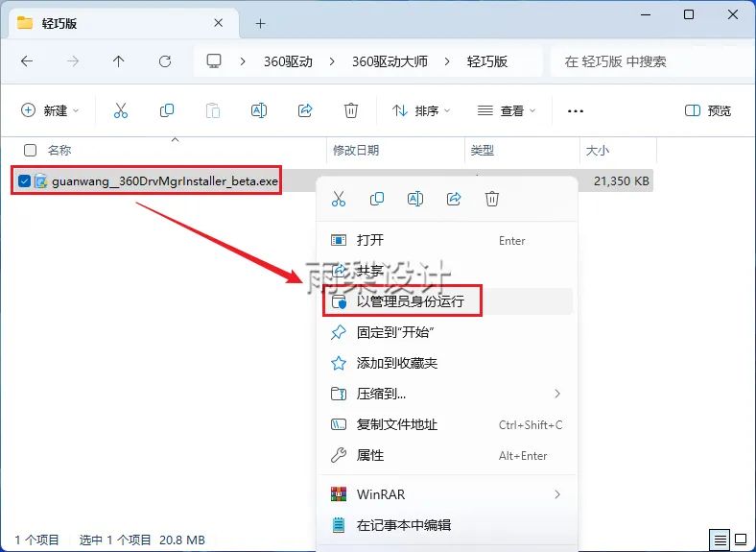Select the file guanwang__360DrvMgrInstaller_beta.exe
The image size is (756, 552).
click(165, 181)
